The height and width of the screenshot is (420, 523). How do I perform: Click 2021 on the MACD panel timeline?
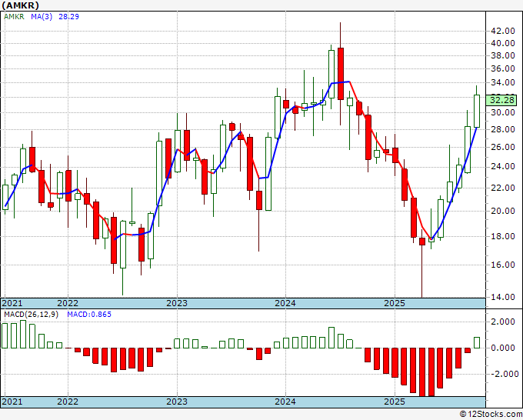12,402
